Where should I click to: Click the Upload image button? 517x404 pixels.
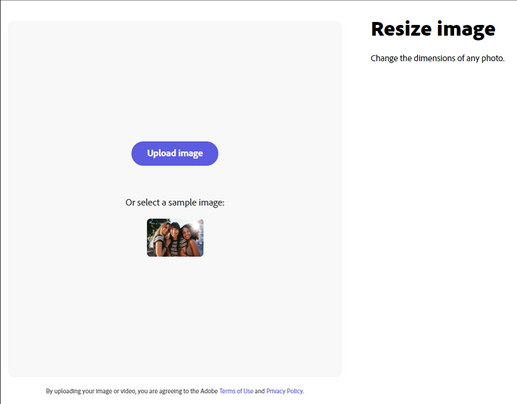175,153
